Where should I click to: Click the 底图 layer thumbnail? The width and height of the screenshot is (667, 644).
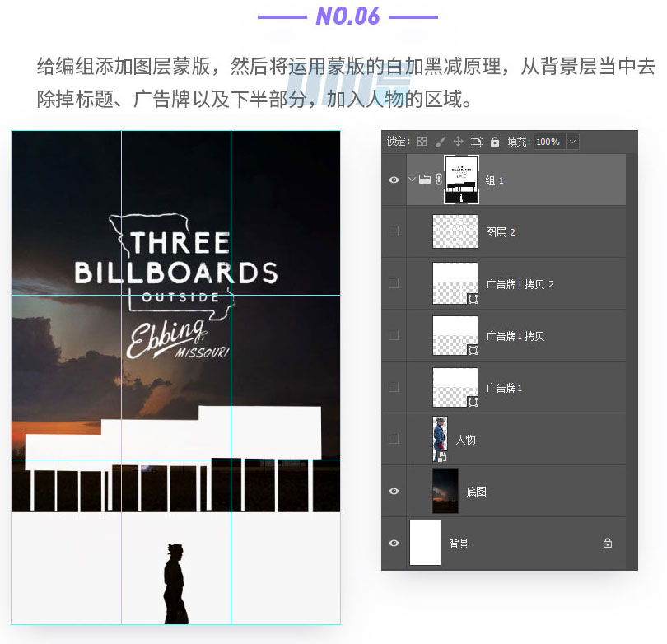tap(445, 491)
